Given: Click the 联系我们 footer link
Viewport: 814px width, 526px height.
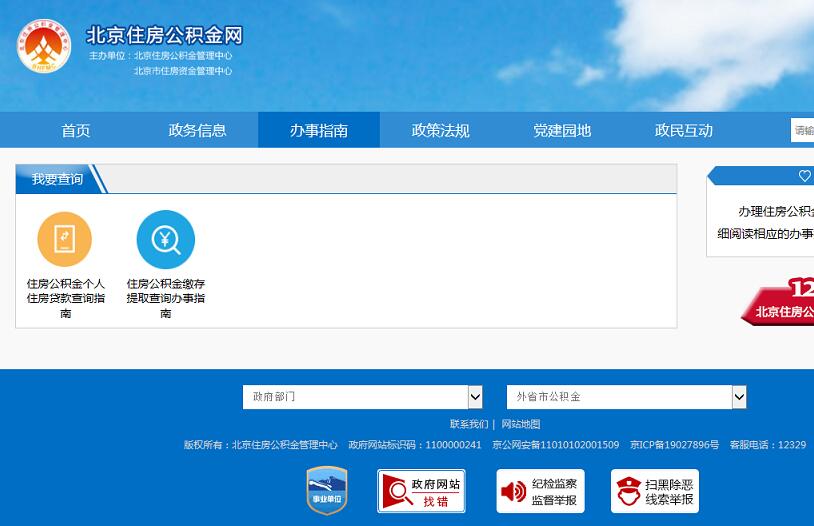Looking at the screenshot, I should click(x=469, y=424).
